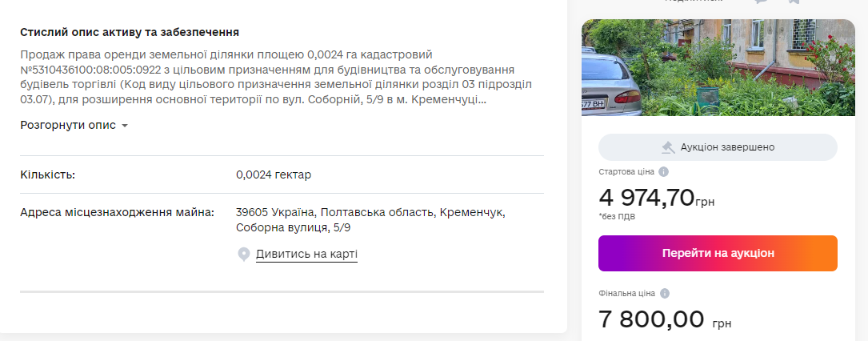Click the Адреса місцезнаходження майна label
The width and height of the screenshot is (868, 341).
tap(117, 213)
